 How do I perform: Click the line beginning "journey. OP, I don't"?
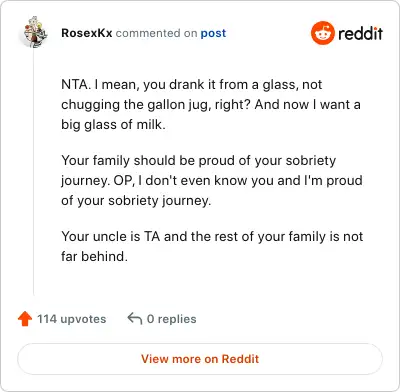point(212,181)
